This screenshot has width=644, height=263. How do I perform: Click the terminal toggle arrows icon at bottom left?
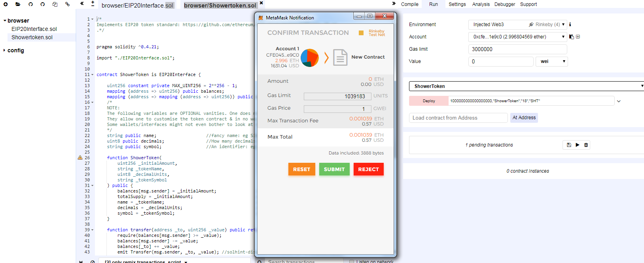click(81, 261)
